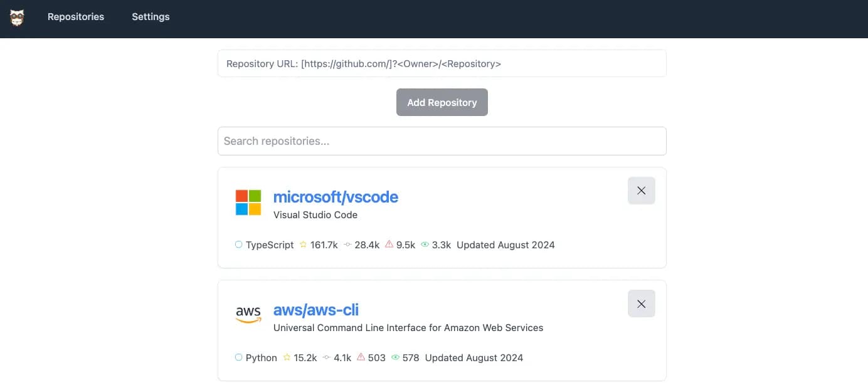Click the Add Repository button
Screen dimensions: 868x385
click(x=442, y=102)
